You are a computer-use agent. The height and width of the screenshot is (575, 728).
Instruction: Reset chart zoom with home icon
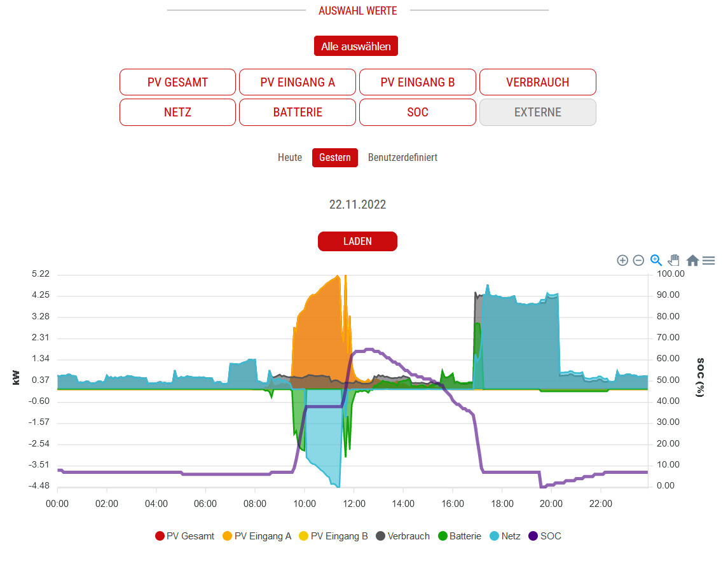point(692,260)
